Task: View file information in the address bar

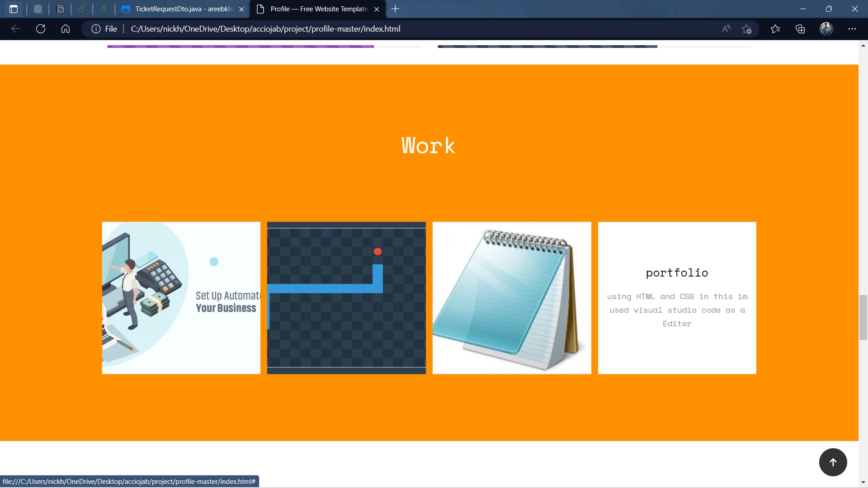Action: pyautogui.click(x=96, y=28)
